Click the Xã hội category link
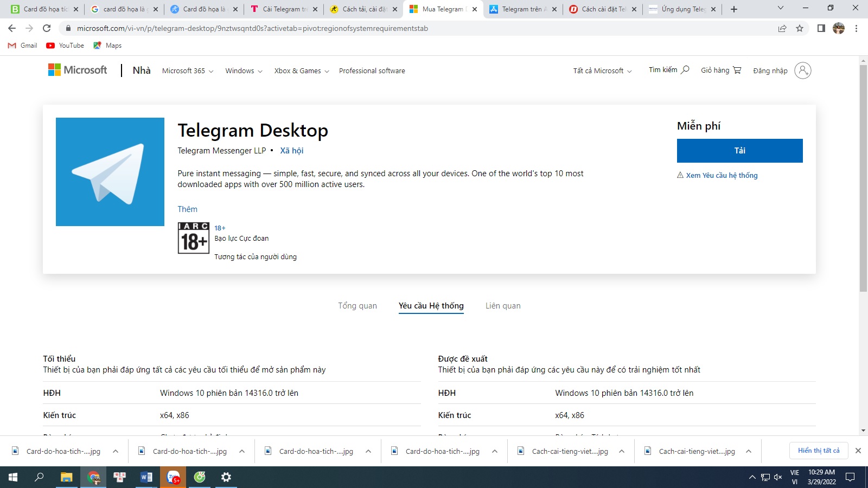 coord(292,151)
